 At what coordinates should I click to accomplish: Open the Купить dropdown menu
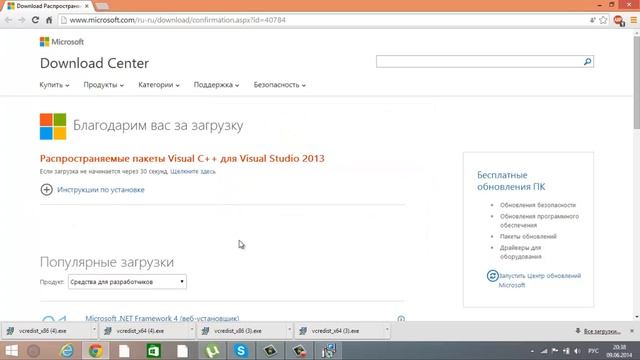[54, 85]
